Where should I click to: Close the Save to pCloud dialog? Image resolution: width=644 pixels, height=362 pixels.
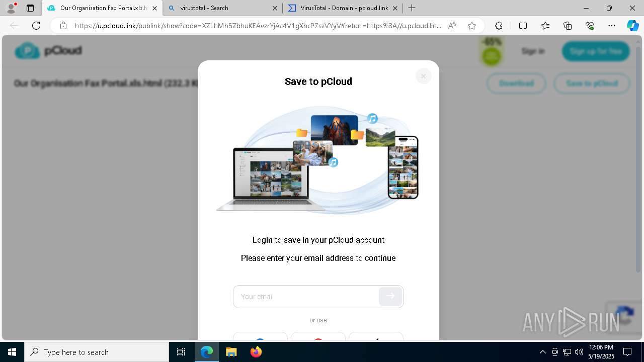click(x=423, y=76)
